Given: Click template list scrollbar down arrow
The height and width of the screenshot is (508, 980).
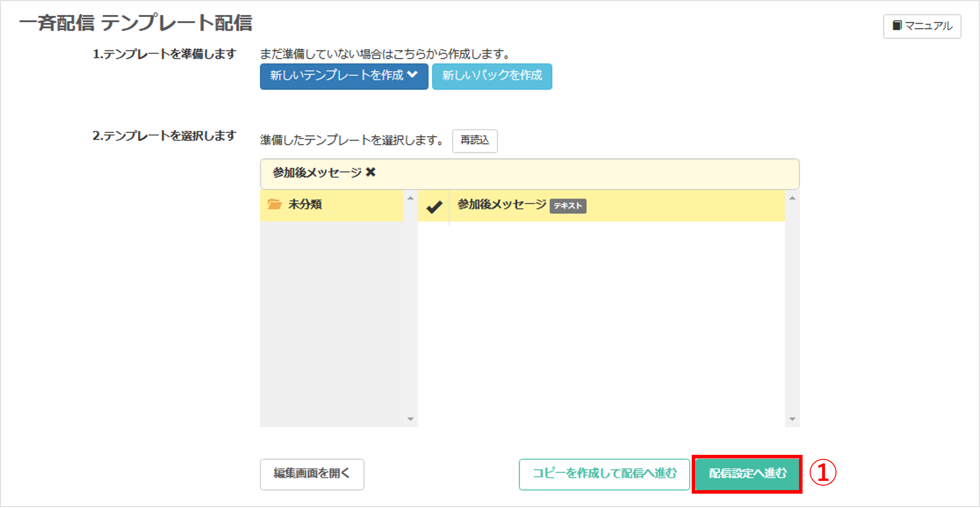Looking at the screenshot, I should (x=792, y=419).
